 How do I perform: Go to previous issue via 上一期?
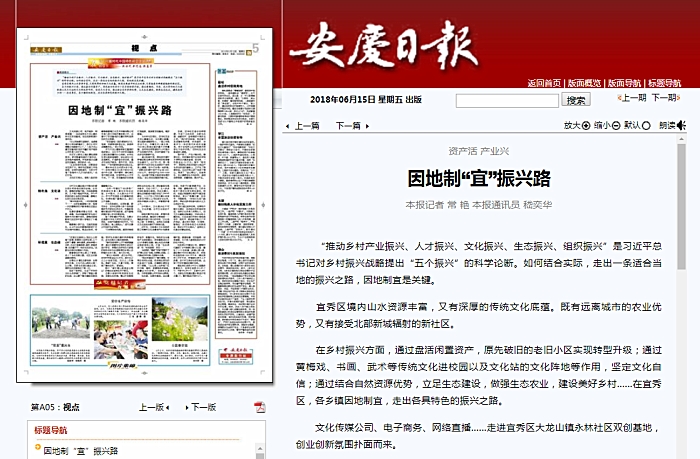[629, 99]
